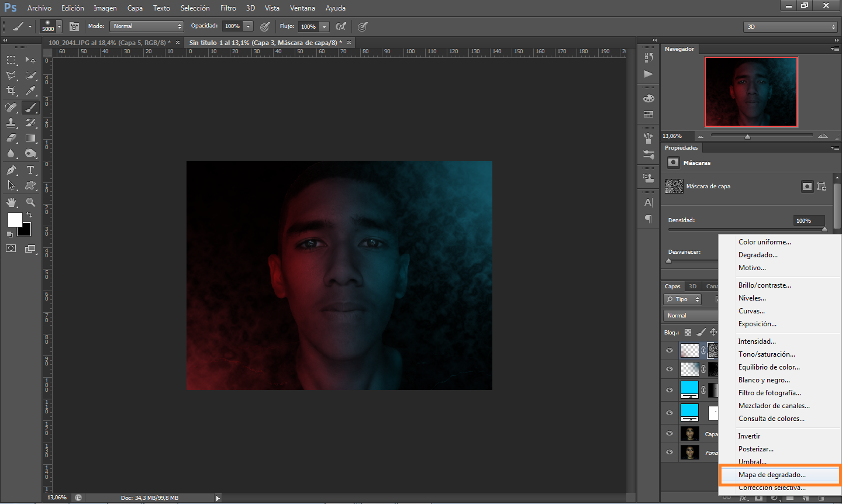This screenshot has width=842, height=504.
Task: Enable airbrush mode in options bar
Action: 341,26
